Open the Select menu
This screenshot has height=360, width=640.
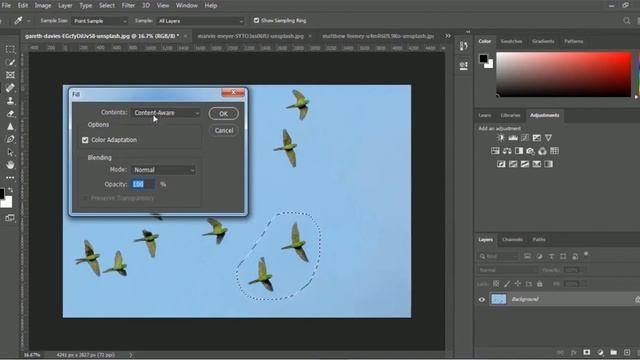click(x=107, y=5)
